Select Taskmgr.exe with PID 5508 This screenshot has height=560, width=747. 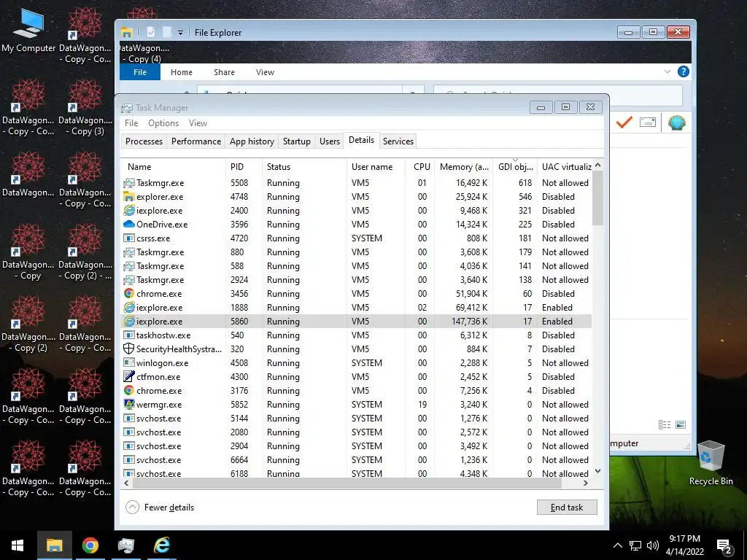(x=356, y=183)
